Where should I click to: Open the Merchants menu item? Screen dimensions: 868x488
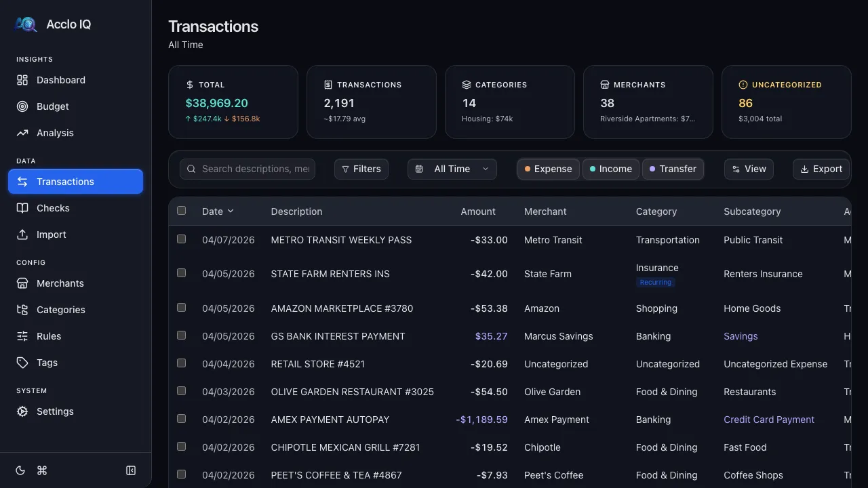[x=76, y=283]
